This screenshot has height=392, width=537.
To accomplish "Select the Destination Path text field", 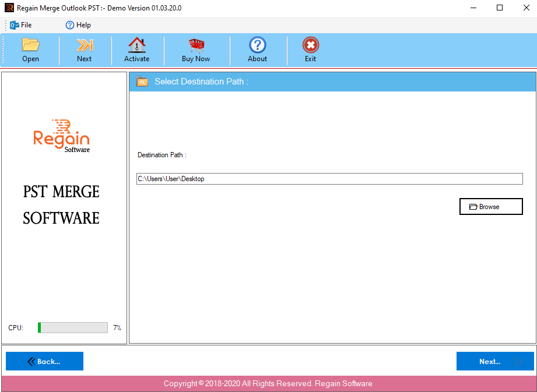I will point(329,179).
